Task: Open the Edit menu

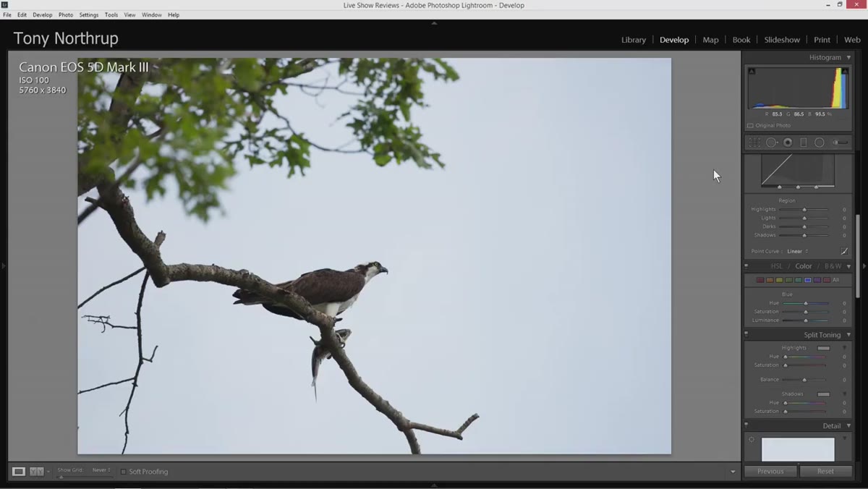Action: tap(22, 14)
